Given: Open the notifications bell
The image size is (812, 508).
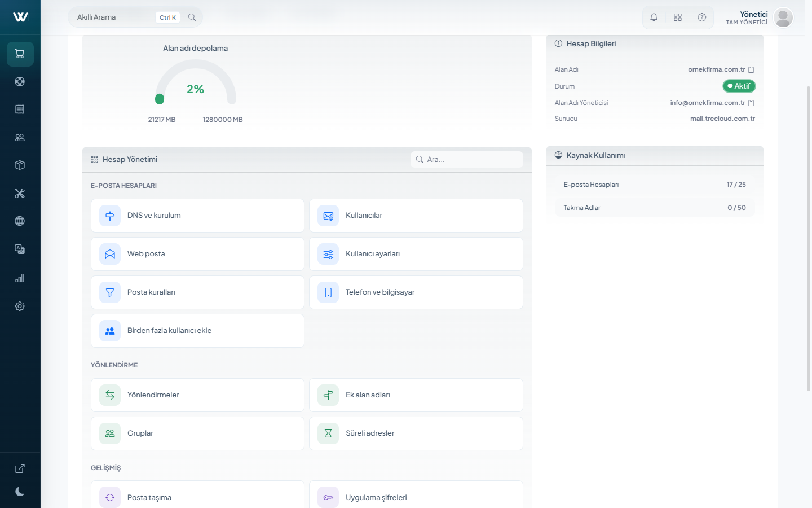Looking at the screenshot, I should pyautogui.click(x=654, y=17).
